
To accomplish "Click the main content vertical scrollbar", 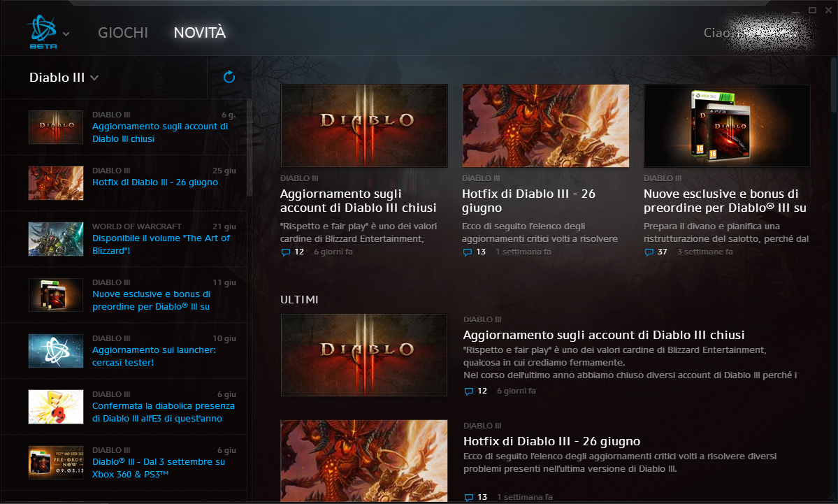I will pyautogui.click(x=833, y=84).
